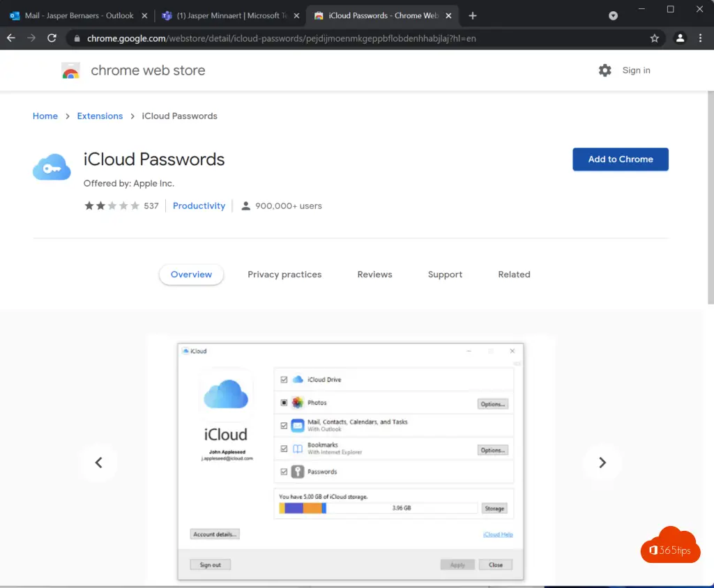Click the iCloud storage usage bar

378,508
